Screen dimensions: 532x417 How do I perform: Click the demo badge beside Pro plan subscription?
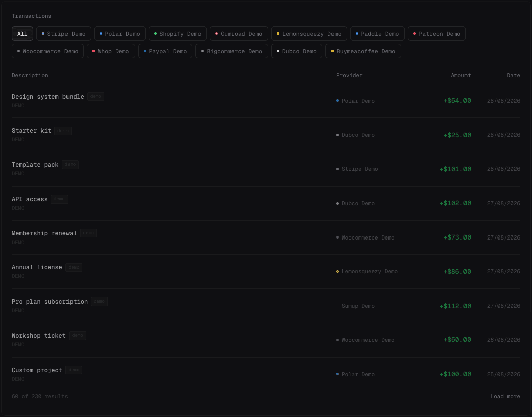99,301
